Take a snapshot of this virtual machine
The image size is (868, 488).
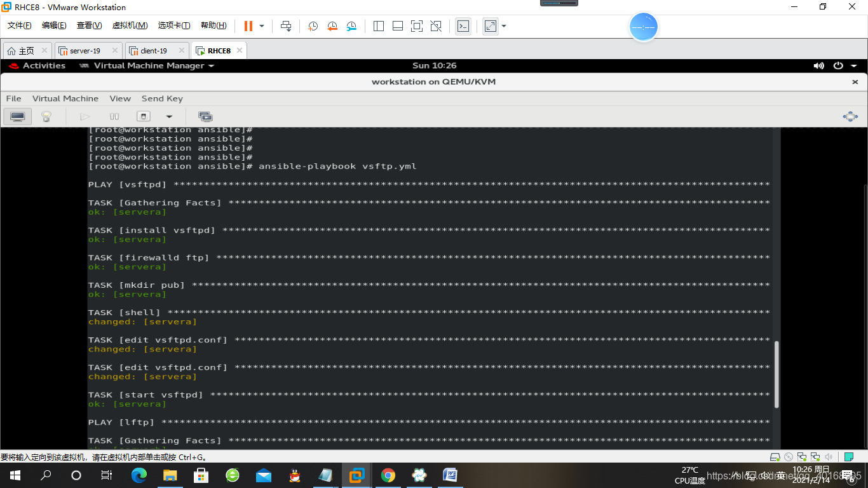[313, 26]
